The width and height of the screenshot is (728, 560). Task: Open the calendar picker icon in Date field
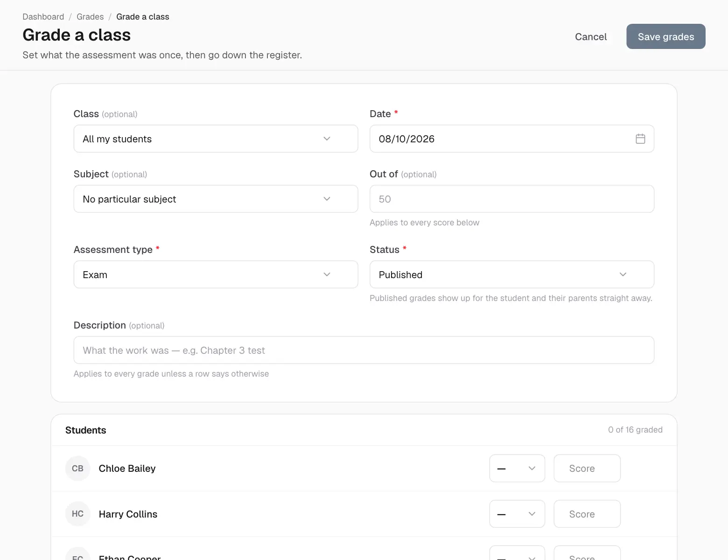(640, 139)
